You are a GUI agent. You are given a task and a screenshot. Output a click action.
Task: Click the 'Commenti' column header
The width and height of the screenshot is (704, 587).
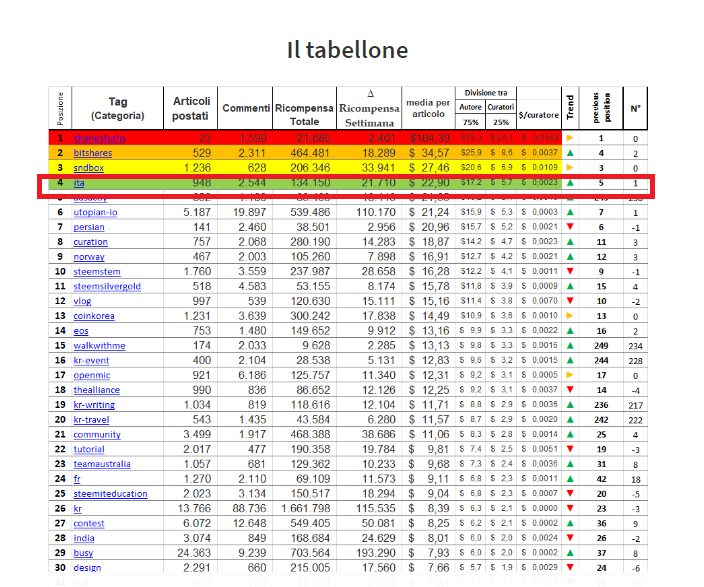(246, 108)
